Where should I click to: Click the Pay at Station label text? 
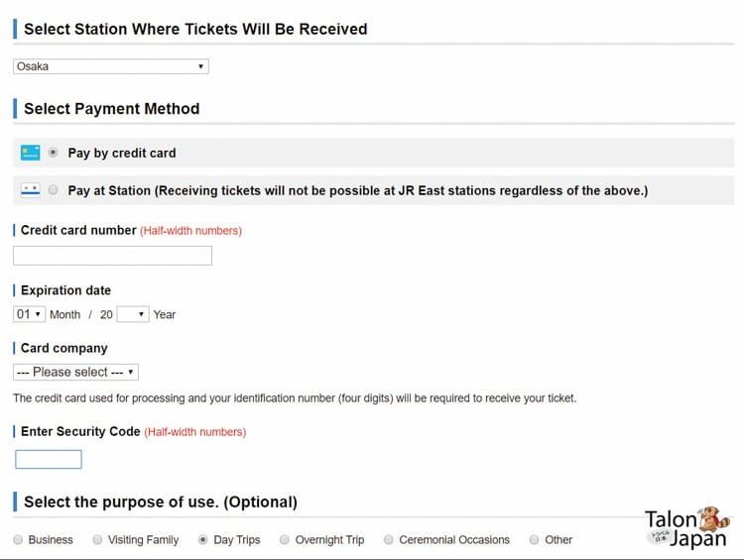click(x=358, y=190)
